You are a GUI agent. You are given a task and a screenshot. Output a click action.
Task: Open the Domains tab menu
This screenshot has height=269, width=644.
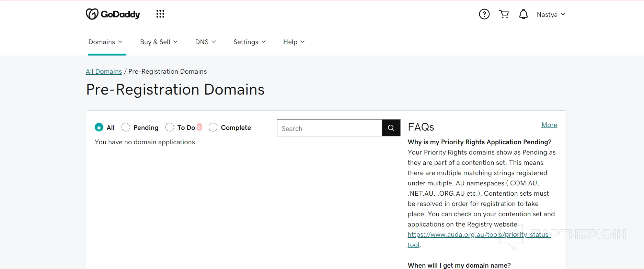105,42
